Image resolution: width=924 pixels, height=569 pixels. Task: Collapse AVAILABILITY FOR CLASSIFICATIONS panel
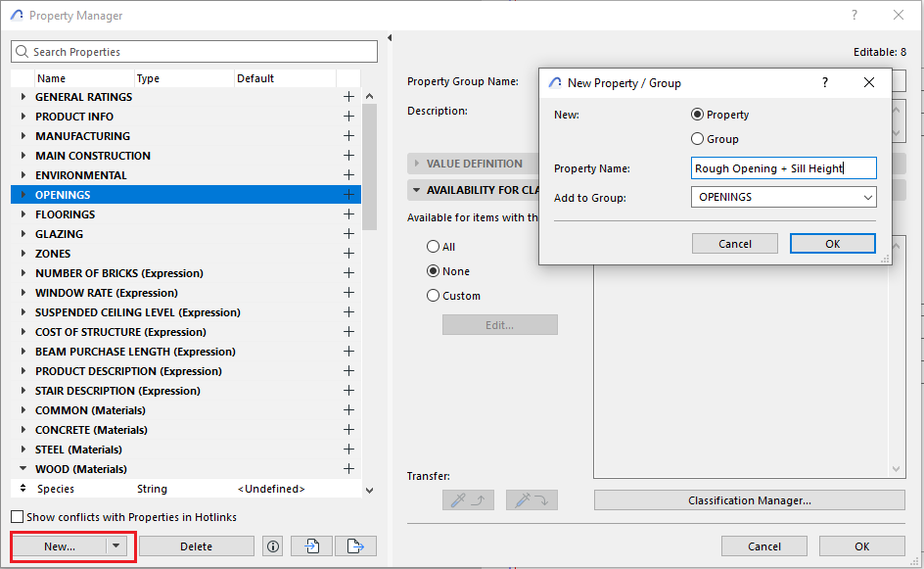point(417,190)
